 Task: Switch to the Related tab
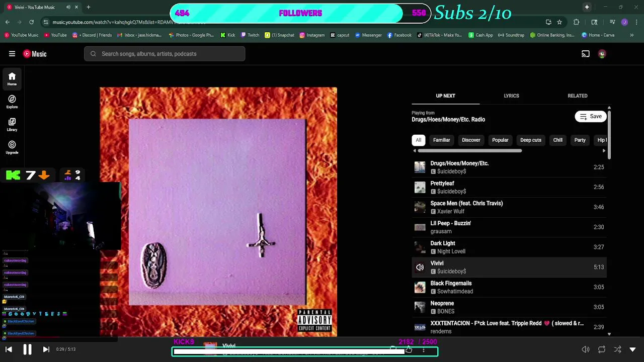pyautogui.click(x=578, y=96)
